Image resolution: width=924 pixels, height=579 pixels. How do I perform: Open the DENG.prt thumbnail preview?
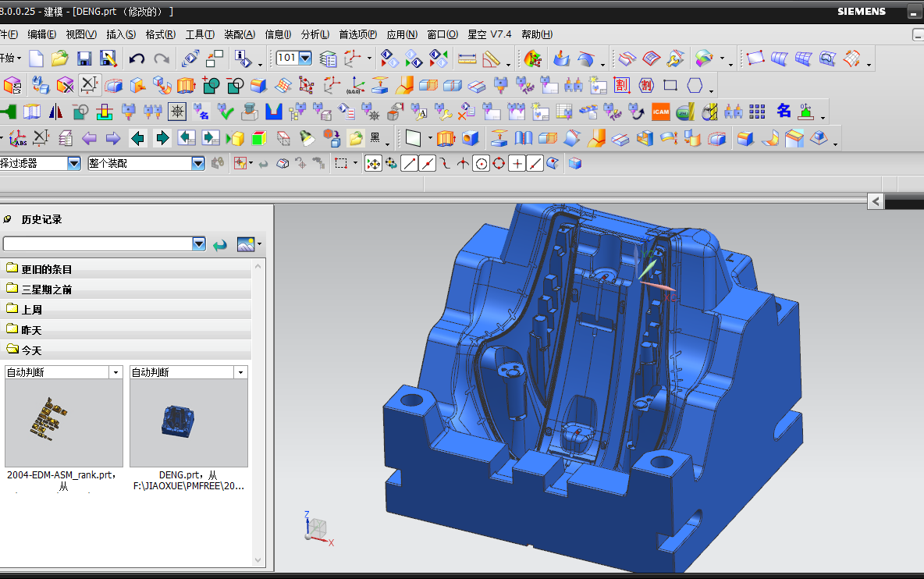189,423
